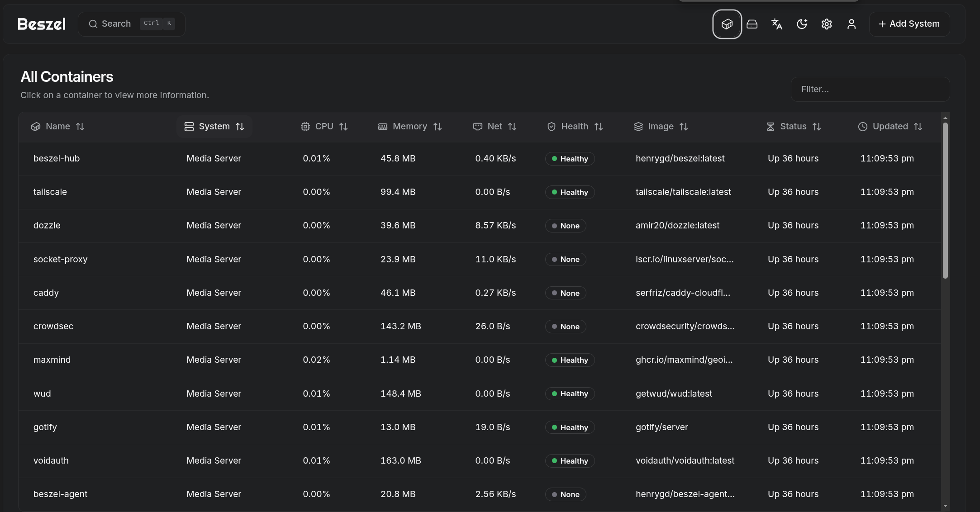Open the beszel-hub container row

click(57, 159)
